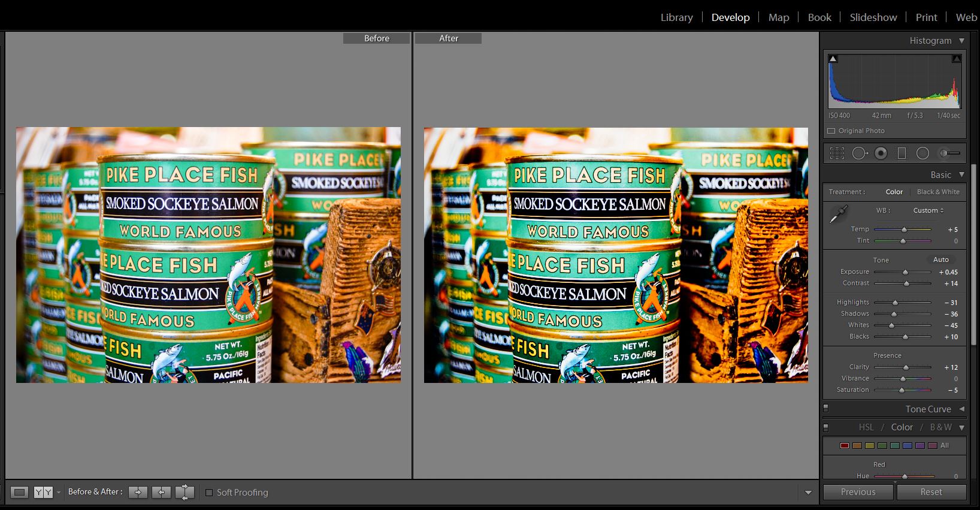980x510 pixels.
Task: Click the Contrast value +14
Action: (x=951, y=283)
